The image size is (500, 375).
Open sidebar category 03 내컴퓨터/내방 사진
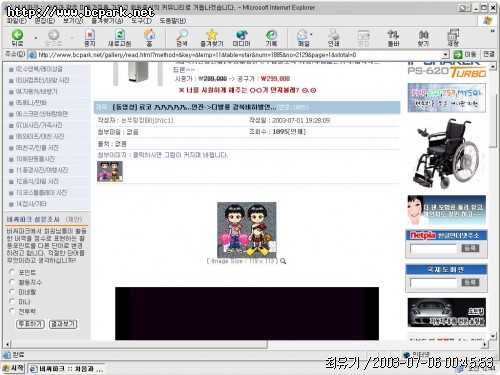click(x=42, y=80)
